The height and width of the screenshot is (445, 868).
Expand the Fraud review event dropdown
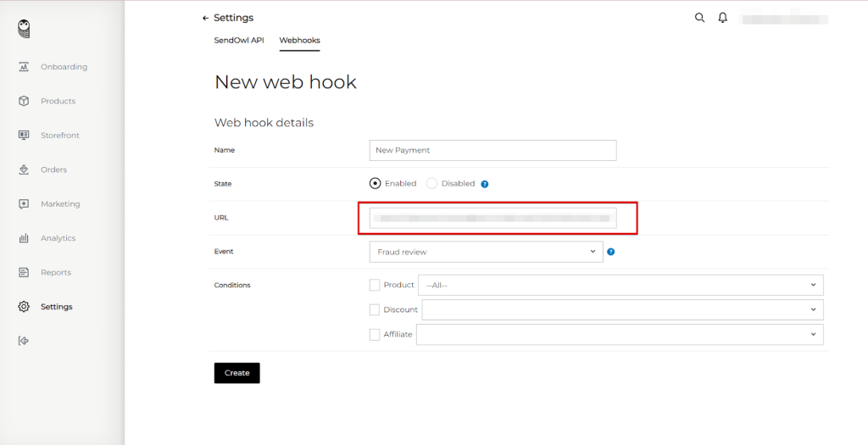point(486,252)
